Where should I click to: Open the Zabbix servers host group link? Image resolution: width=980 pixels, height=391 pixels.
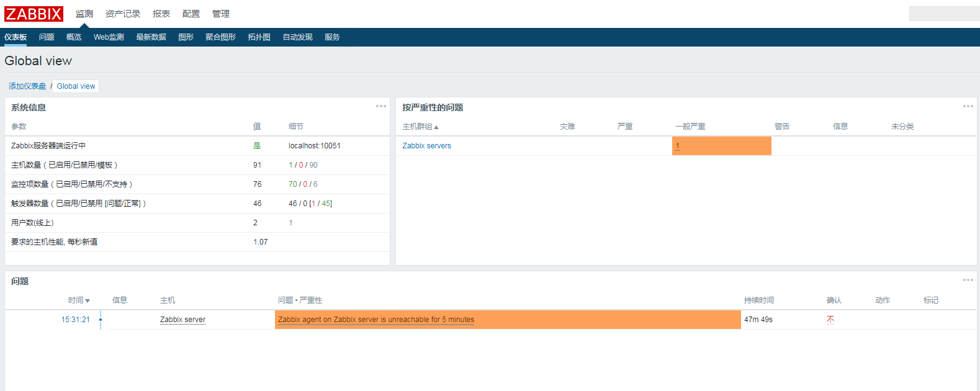point(426,146)
